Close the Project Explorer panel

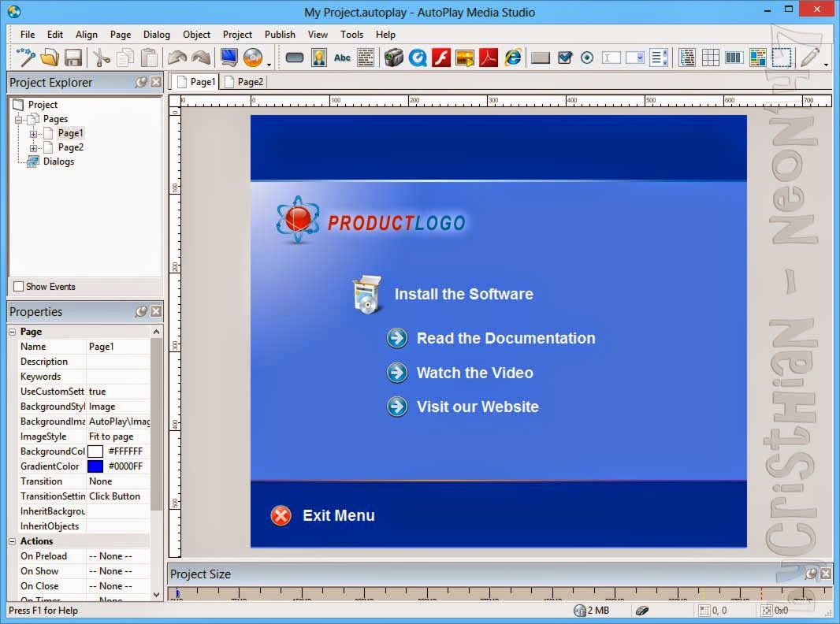click(156, 82)
